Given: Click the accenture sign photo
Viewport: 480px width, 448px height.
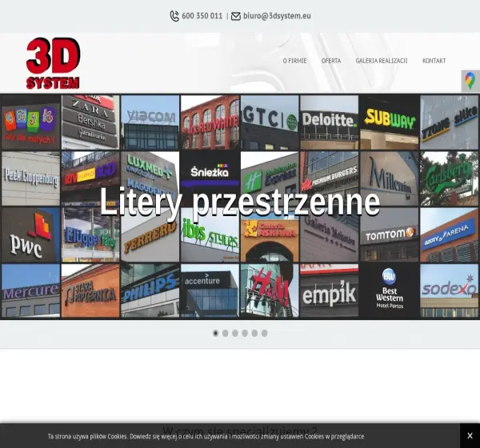Looking at the screenshot, I should point(210,290).
